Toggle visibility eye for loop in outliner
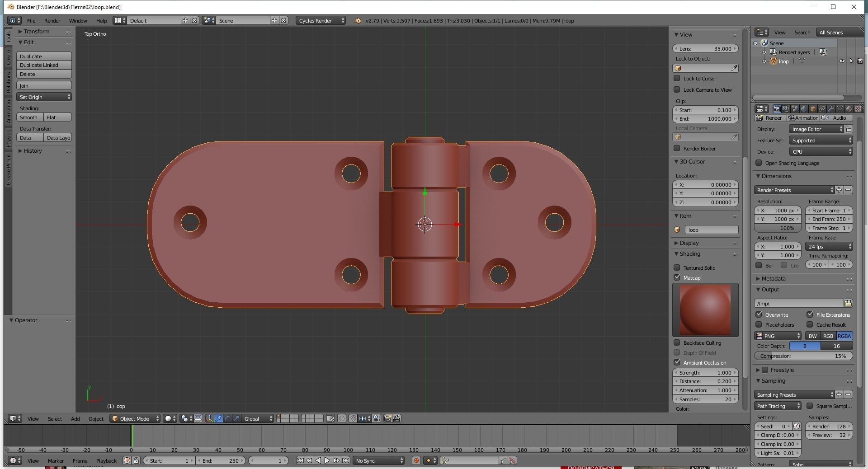This screenshot has width=868, height=469. [842, 61]
